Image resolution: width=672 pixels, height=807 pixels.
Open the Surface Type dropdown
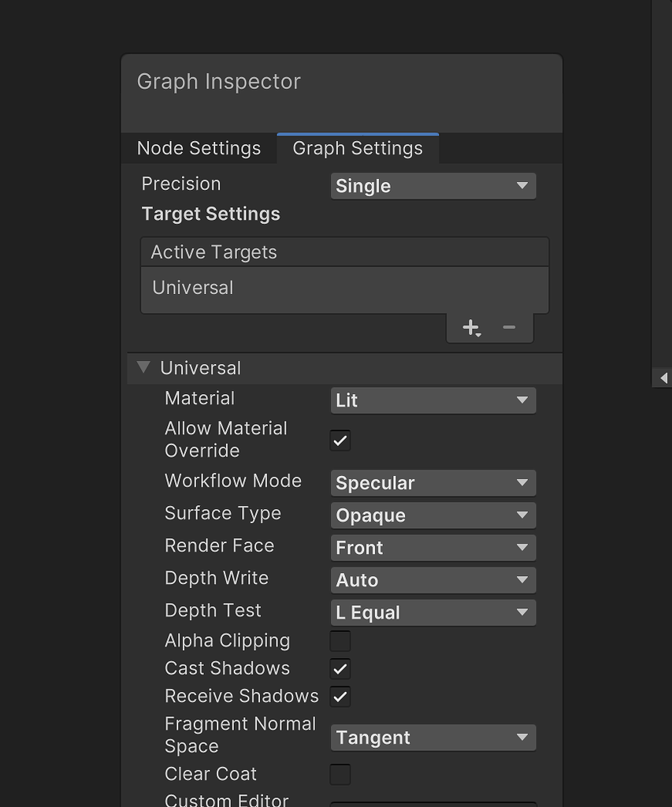433,515
